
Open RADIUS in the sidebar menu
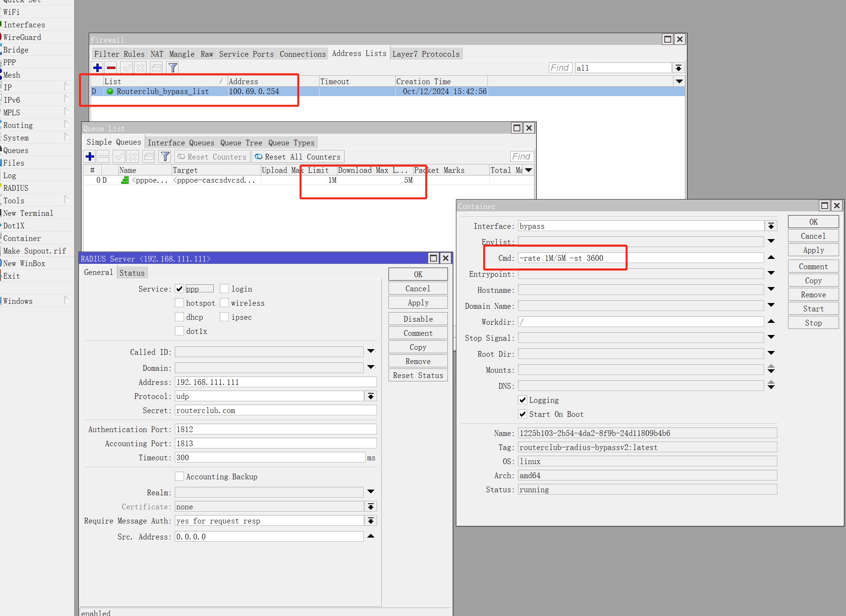(16, 188)
